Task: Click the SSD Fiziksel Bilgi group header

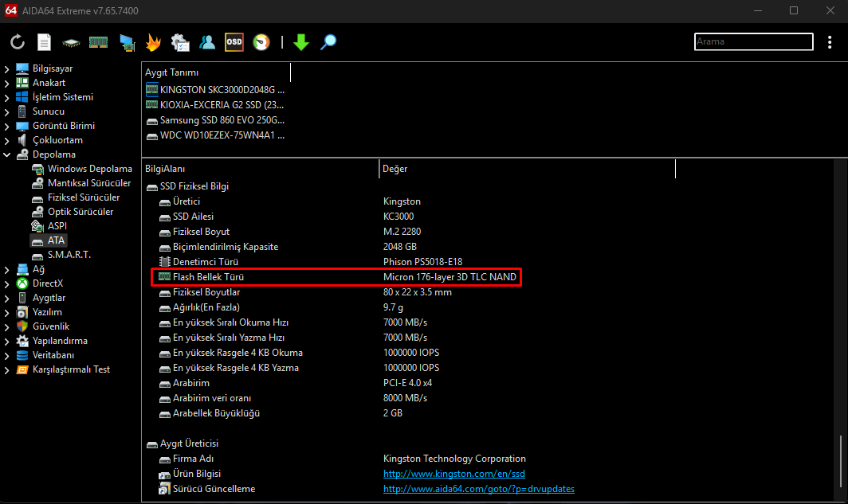Action: tap(194, 186)
